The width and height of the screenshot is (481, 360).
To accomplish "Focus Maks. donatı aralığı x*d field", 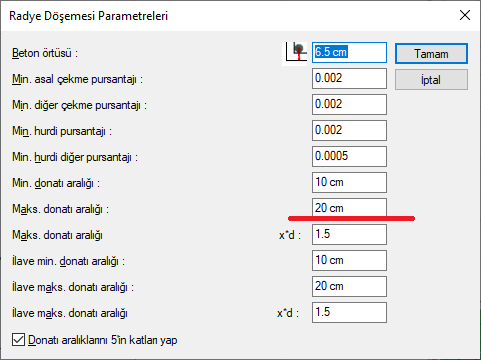I will pyautogui.click(x=349, y=234).
